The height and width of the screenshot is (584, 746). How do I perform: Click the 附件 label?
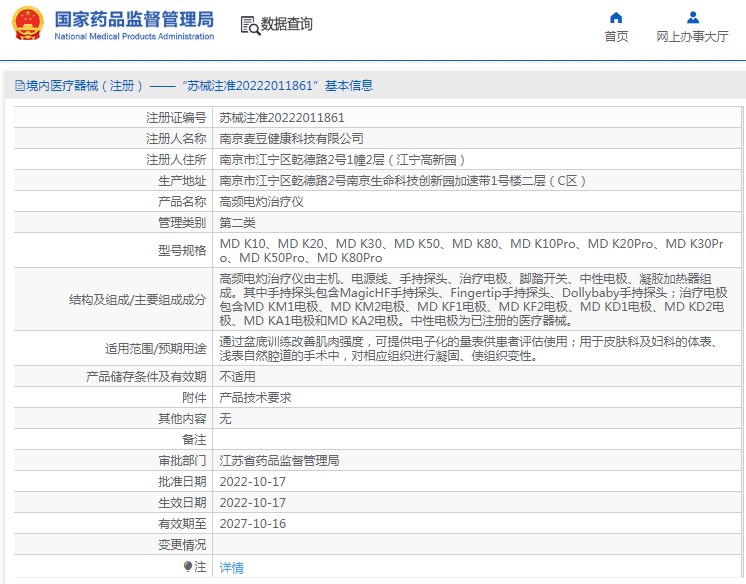click(194, 397)
